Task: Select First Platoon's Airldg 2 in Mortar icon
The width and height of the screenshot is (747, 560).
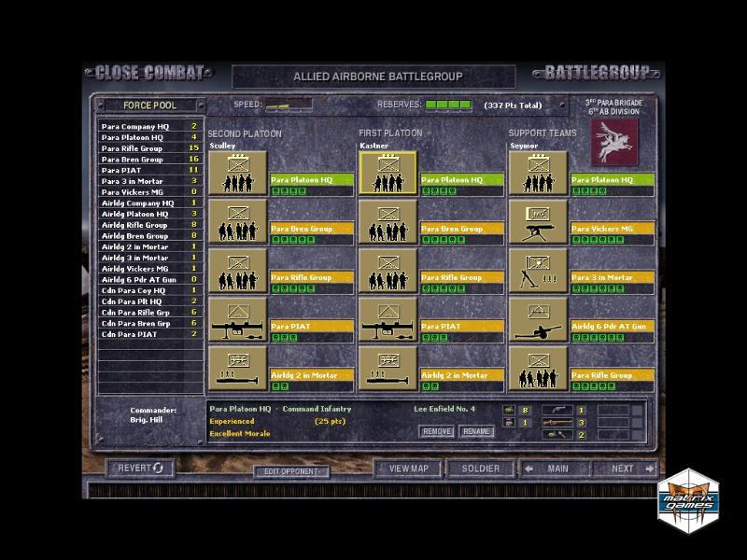Action: pos(388,370)
